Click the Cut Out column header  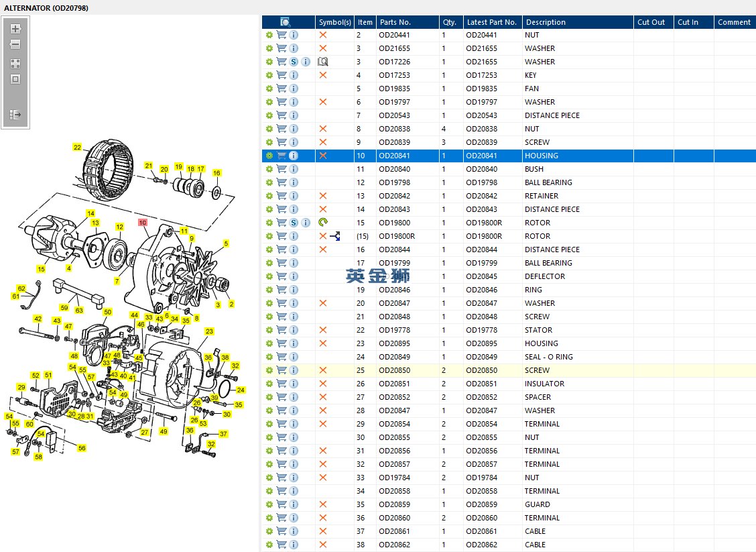click(653, 22)
